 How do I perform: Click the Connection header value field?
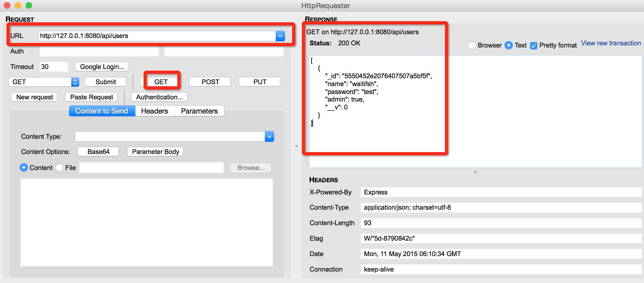click(x=501, y=269)
